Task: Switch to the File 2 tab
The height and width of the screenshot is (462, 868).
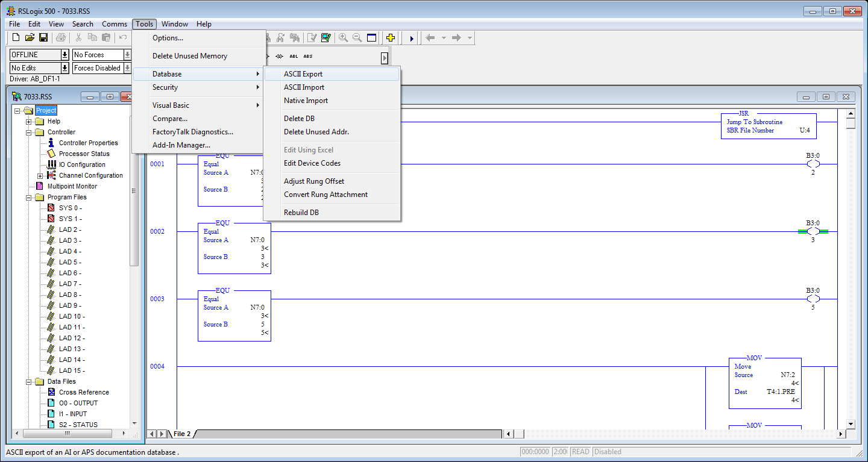Action: click(x=182, y=434)
